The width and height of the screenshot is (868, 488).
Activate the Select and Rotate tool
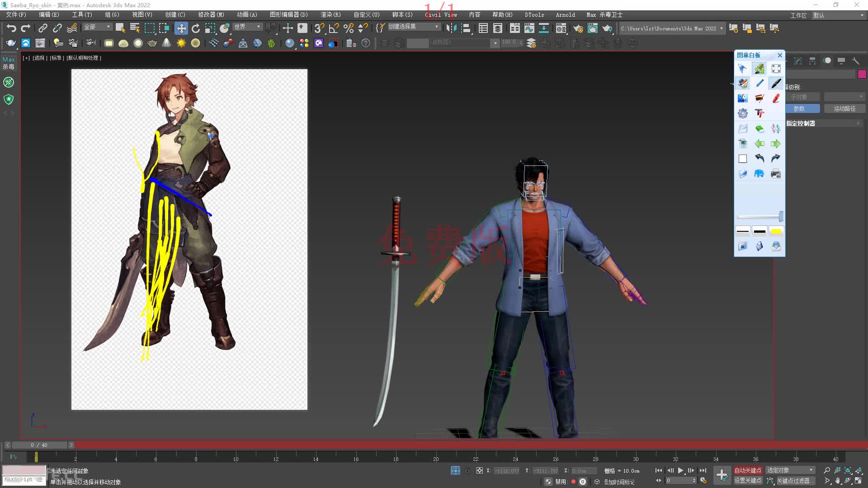(196, 28)
